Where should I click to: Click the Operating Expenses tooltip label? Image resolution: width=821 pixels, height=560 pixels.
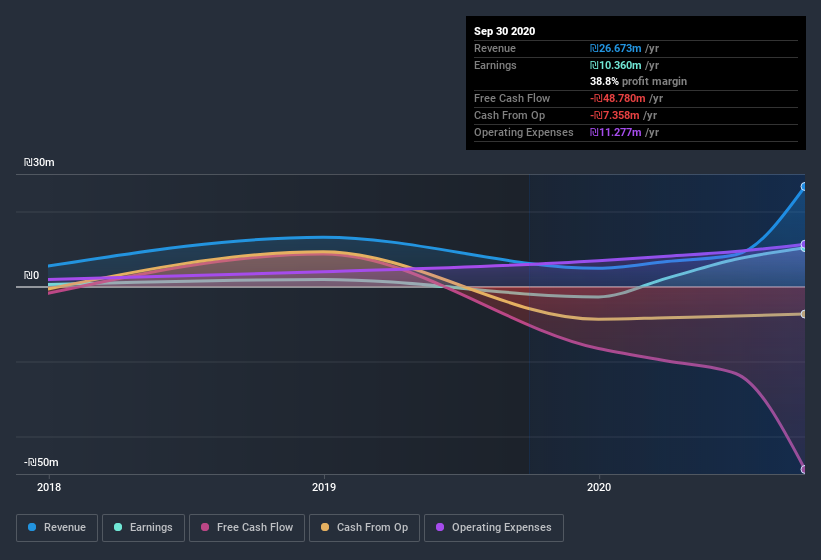click(x=524, y=132)
